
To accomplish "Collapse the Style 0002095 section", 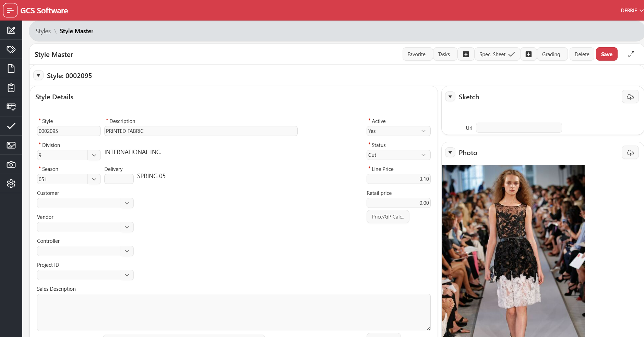I will (38, 75).
